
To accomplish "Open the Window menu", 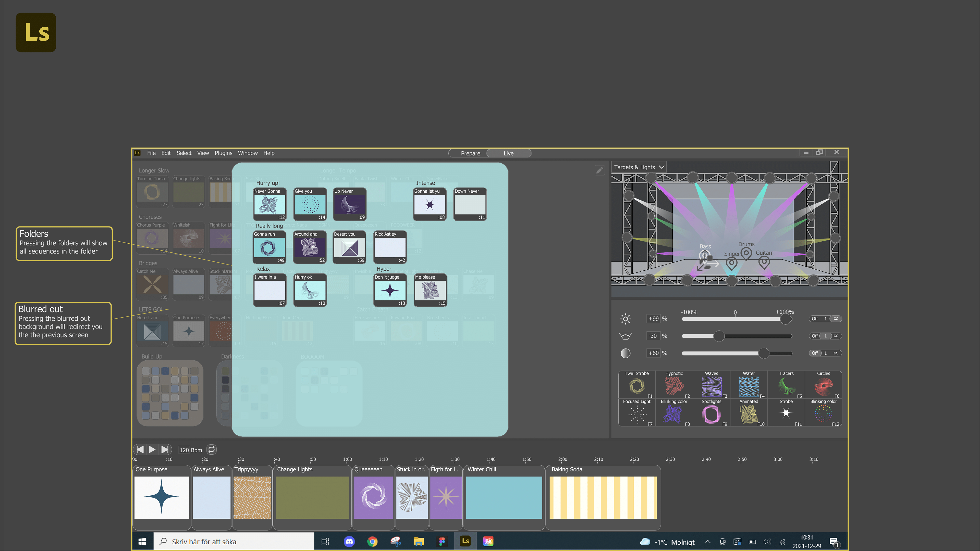I will coord(248,153).
